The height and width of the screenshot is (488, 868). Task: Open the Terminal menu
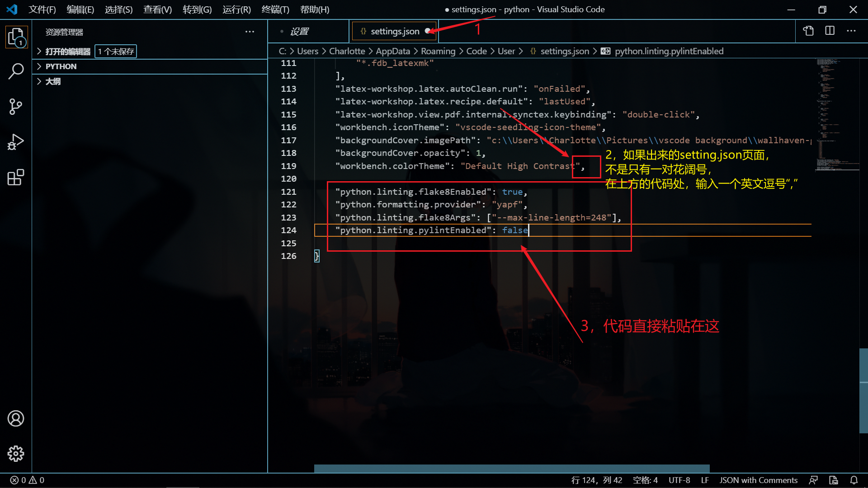click(x=275, y=9)
